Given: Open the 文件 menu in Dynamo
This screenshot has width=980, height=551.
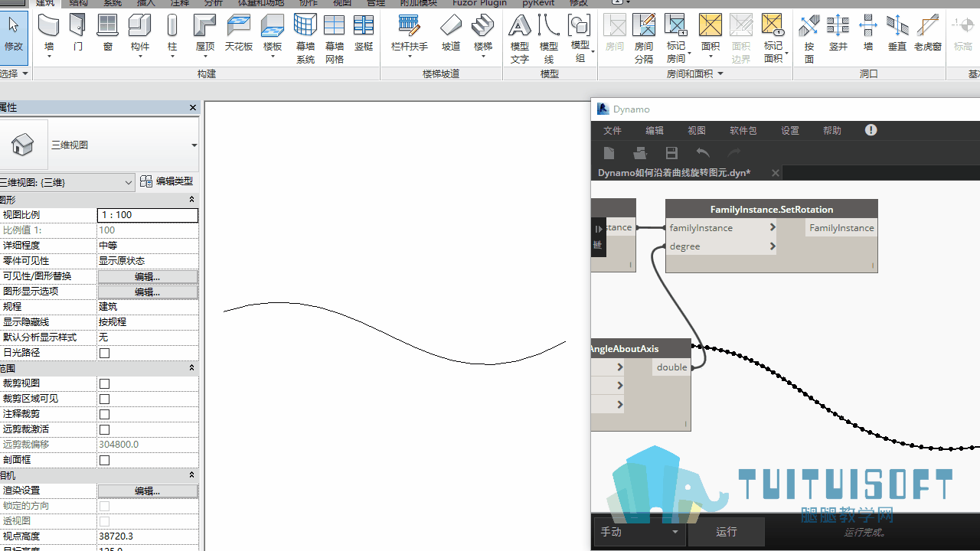Looking at the screenshot, I should click(612, 131).
